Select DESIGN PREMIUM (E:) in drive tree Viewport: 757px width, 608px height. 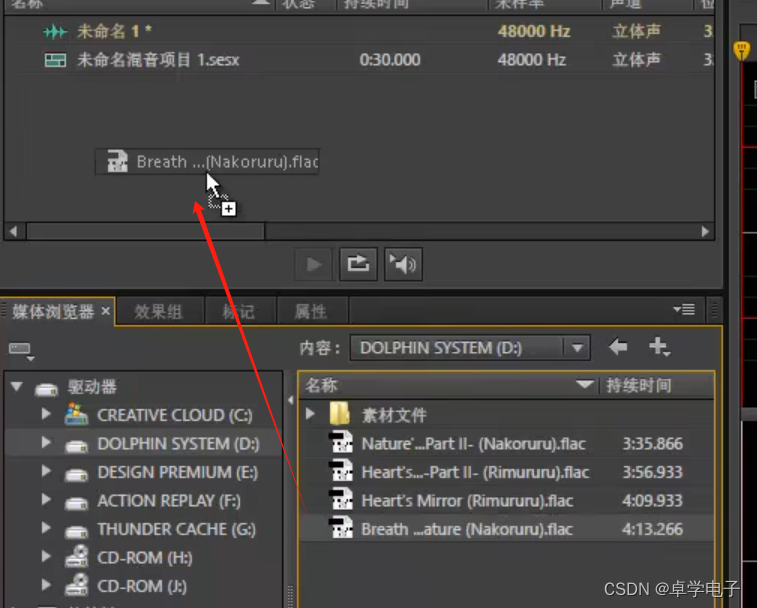point(178,472)
